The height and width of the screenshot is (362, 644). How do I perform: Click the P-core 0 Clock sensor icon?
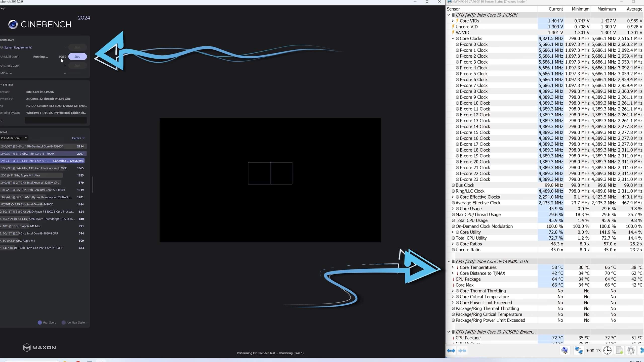point(457,44)
